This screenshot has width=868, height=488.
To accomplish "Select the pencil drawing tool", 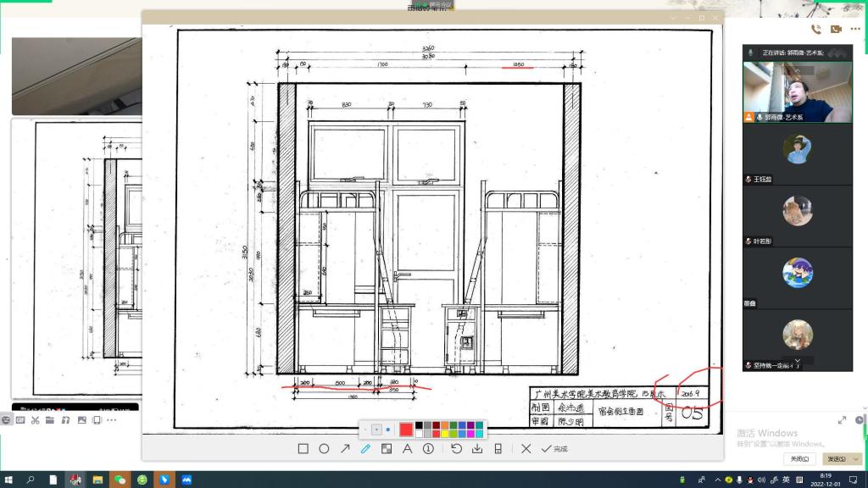I will [x=365, y=449].
